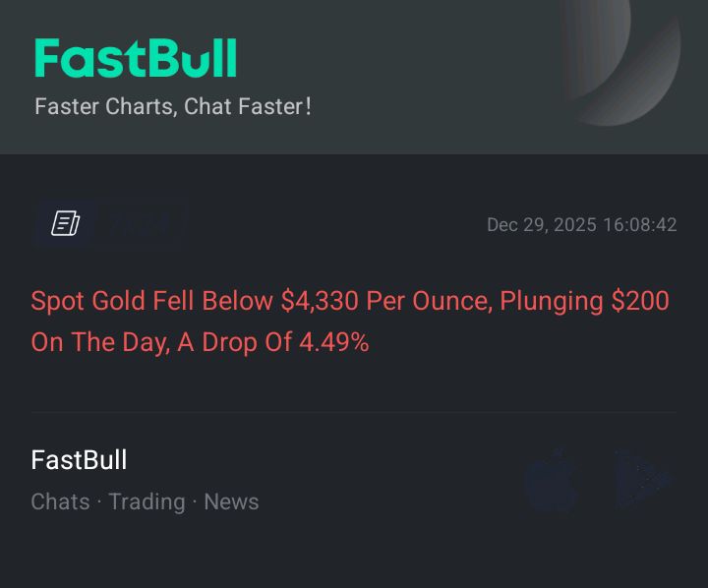
Task: Click the "16:08:42" time stamp
Action: 639,225
